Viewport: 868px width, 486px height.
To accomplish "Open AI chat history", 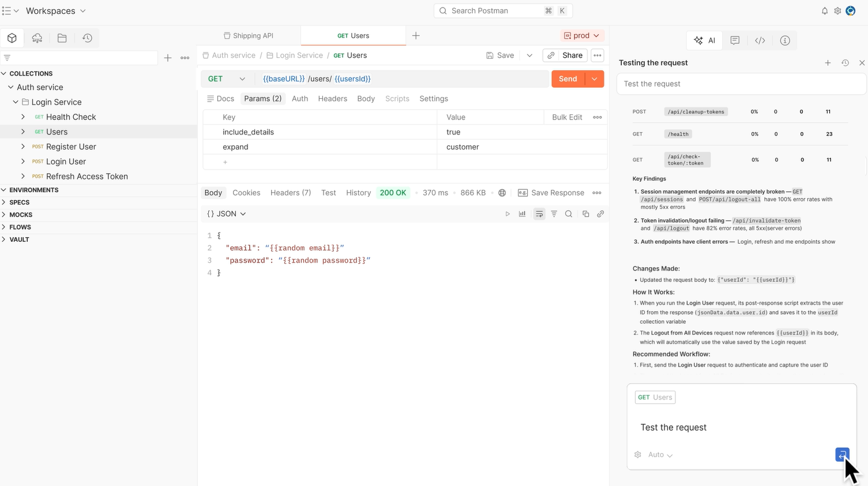I will point(845,63).
